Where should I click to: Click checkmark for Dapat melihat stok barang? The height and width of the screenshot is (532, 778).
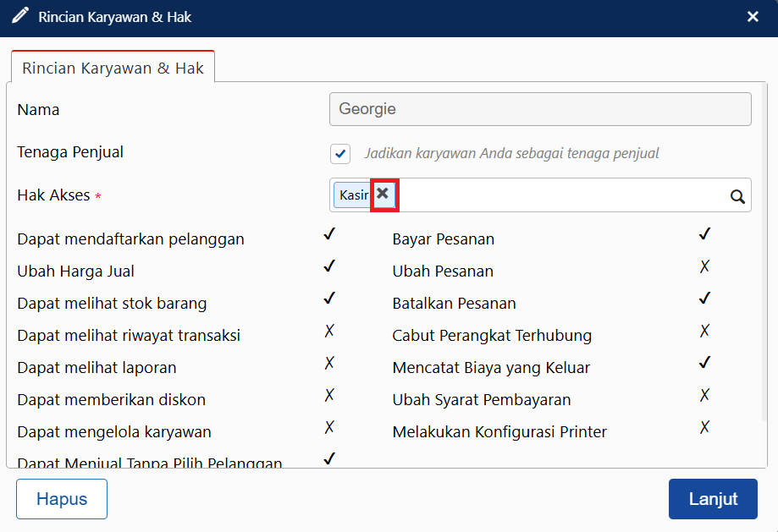(329, 299)
